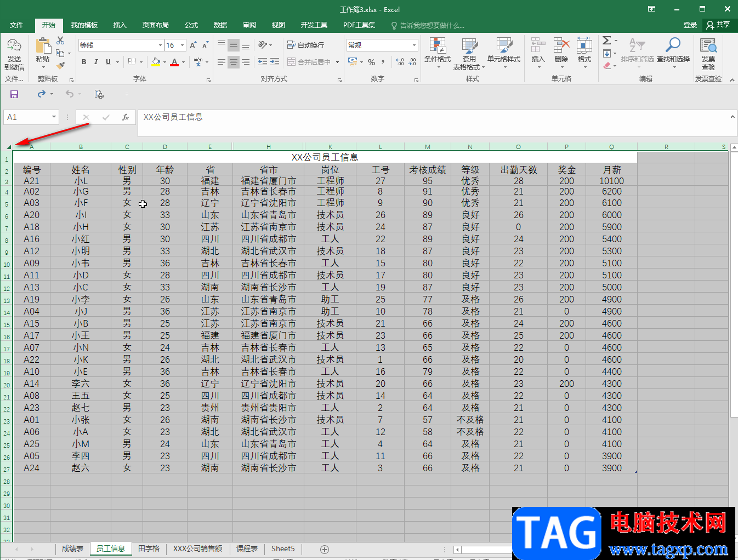Click the insert function fx icon
The height and width of the screenshot is (560, 738).
point(126,117)
